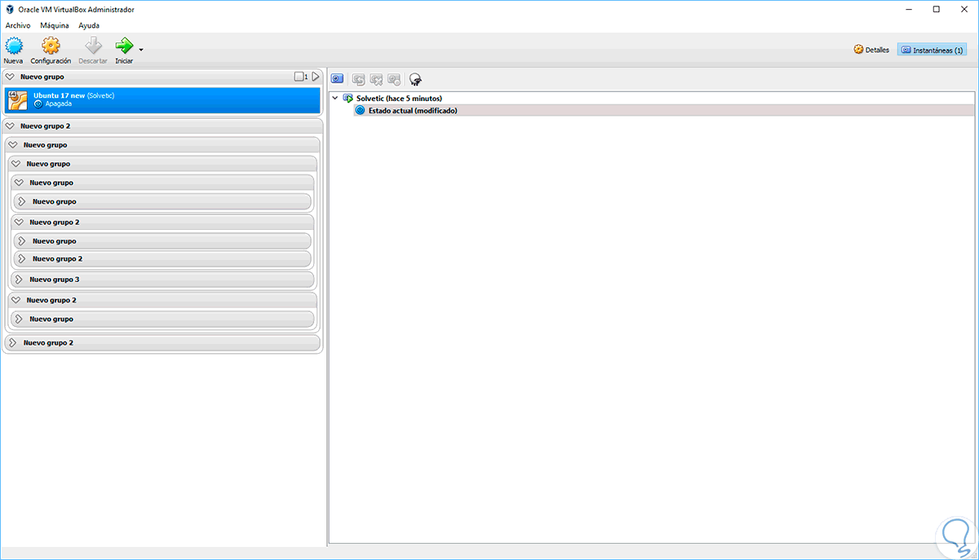Image resolution: width=979 pixels, height=560 pixels.
Task: Minimize the VirtualBox window
Action: pyautogui.click(x=909, y=9)
